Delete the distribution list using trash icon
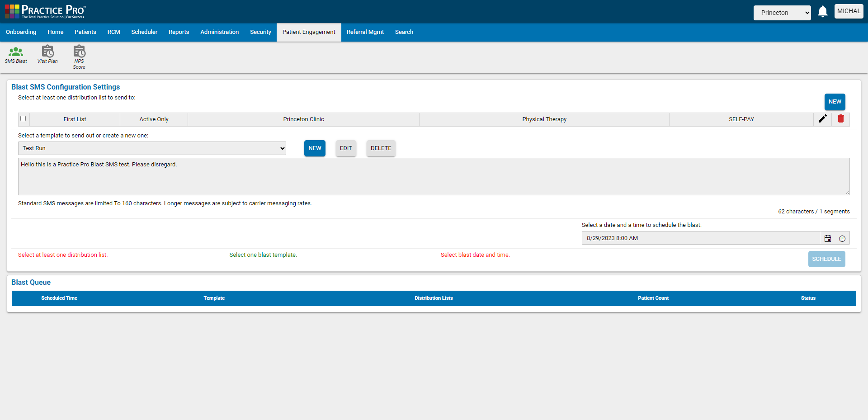This screenshot has width=868, height=420. pyautogui.click(x=840, y=119)
